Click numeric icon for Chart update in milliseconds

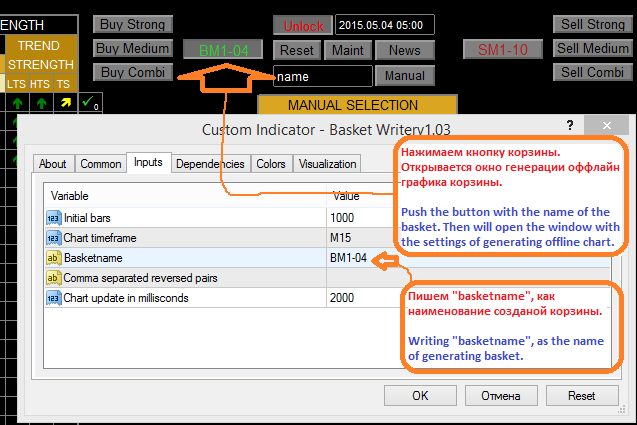click(x=54, y=298)
